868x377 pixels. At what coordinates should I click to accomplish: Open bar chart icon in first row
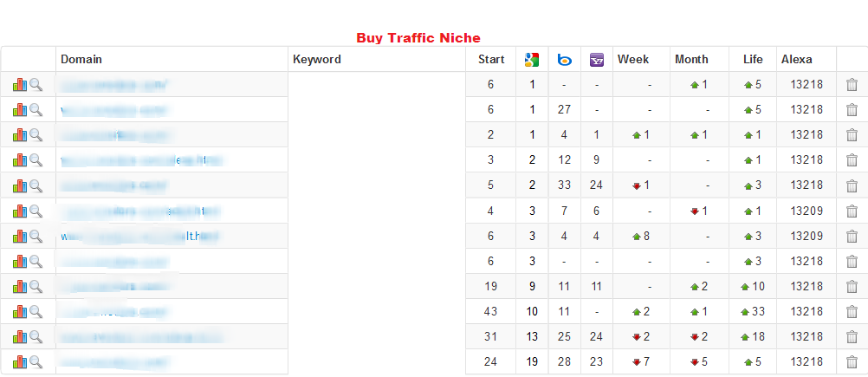[x=19, y=85]
